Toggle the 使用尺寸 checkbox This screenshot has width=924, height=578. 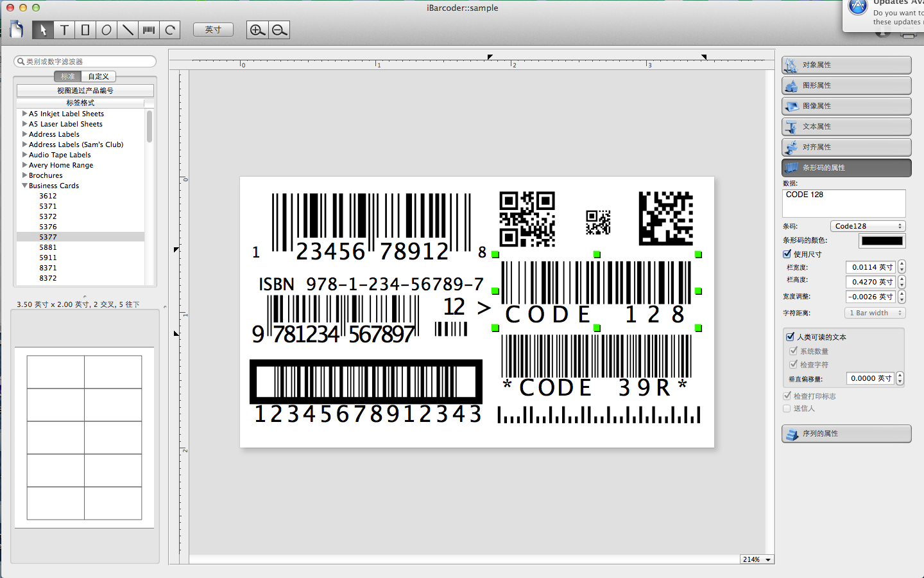[x=787, y=254]
